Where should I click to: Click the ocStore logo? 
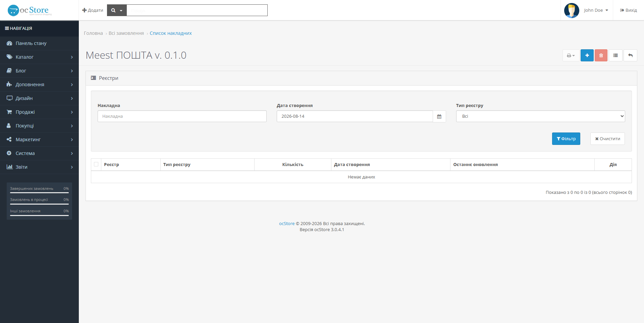(x=30, y=10)
